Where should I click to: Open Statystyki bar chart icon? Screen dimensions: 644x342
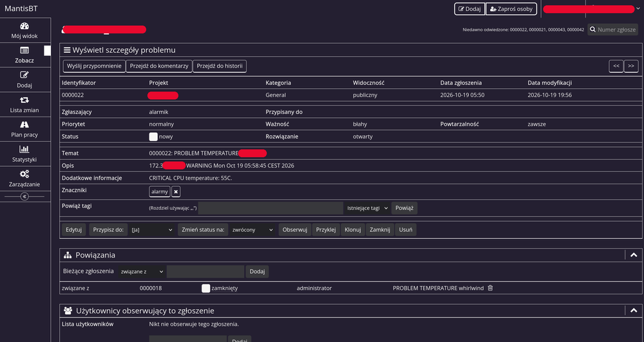[x=24, y=149]
